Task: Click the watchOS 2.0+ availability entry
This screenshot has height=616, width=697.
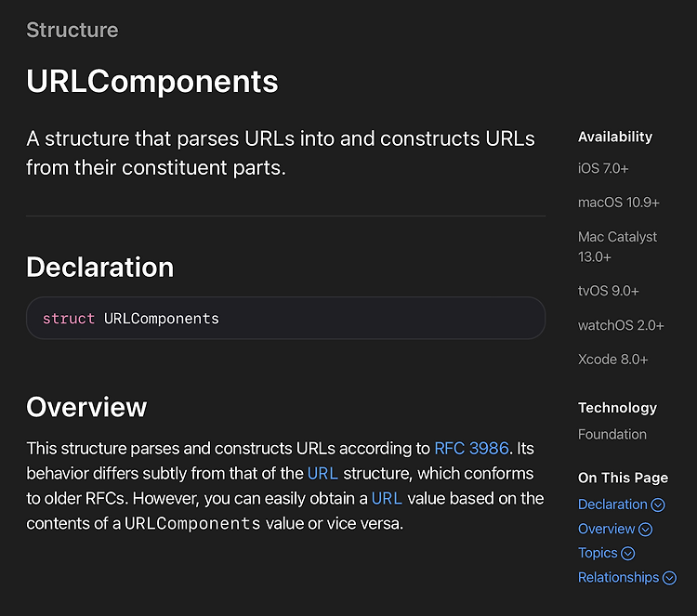Action: pyautogui.click(x=621, y=325)
